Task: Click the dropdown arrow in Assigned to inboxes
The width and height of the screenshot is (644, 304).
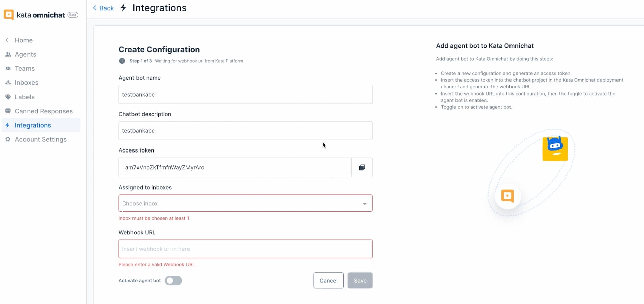Action: 365,204
